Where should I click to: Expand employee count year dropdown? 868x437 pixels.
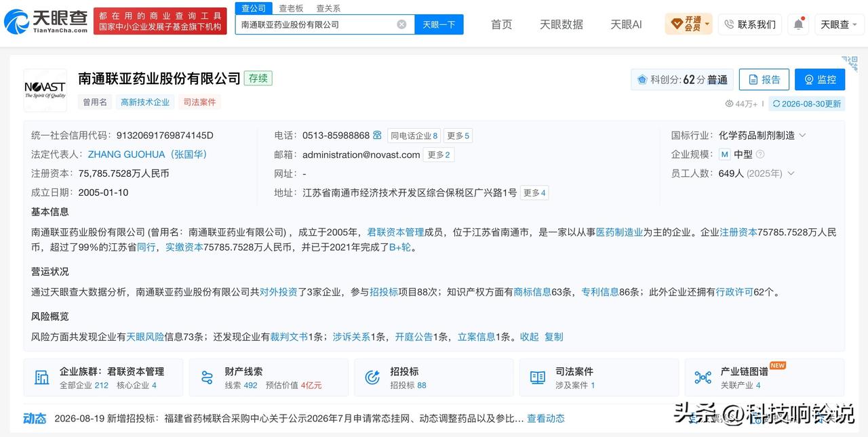[x=790, y=173]
